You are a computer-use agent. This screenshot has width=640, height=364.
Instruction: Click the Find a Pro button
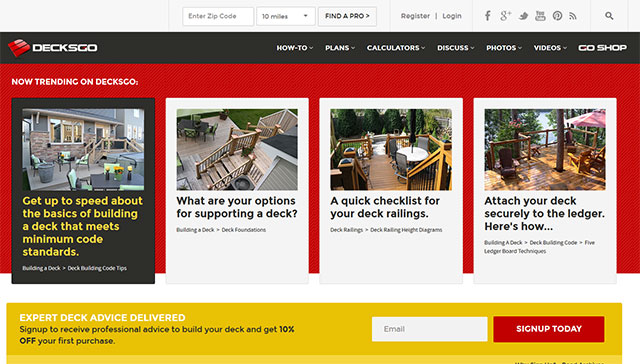pos(347,16)
